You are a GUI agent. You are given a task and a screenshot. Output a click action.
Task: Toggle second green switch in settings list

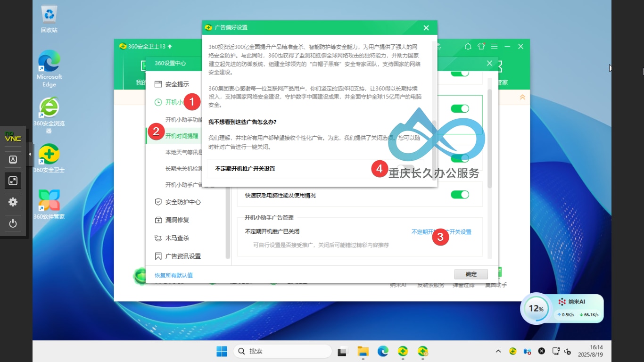click(460, 108)
